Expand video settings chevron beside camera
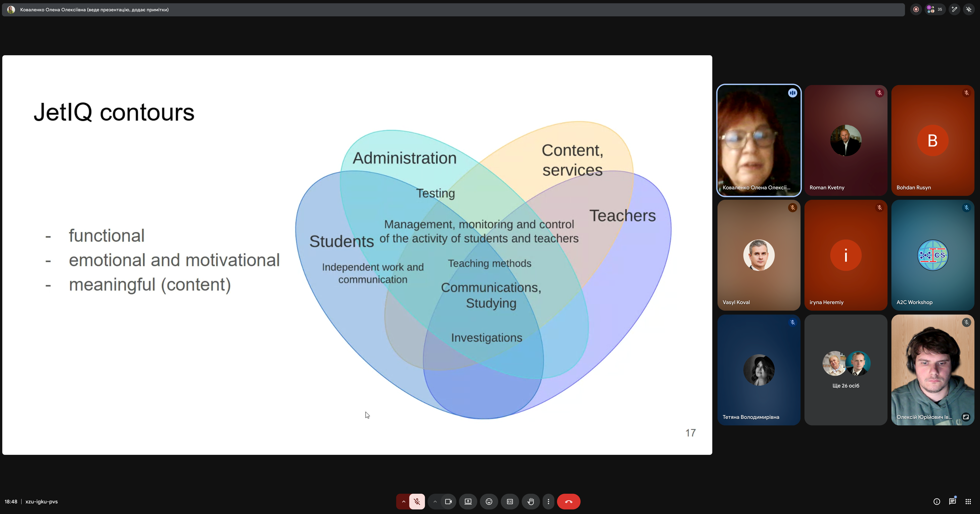This screenshot has height=514, width=980. pos(435,501)
